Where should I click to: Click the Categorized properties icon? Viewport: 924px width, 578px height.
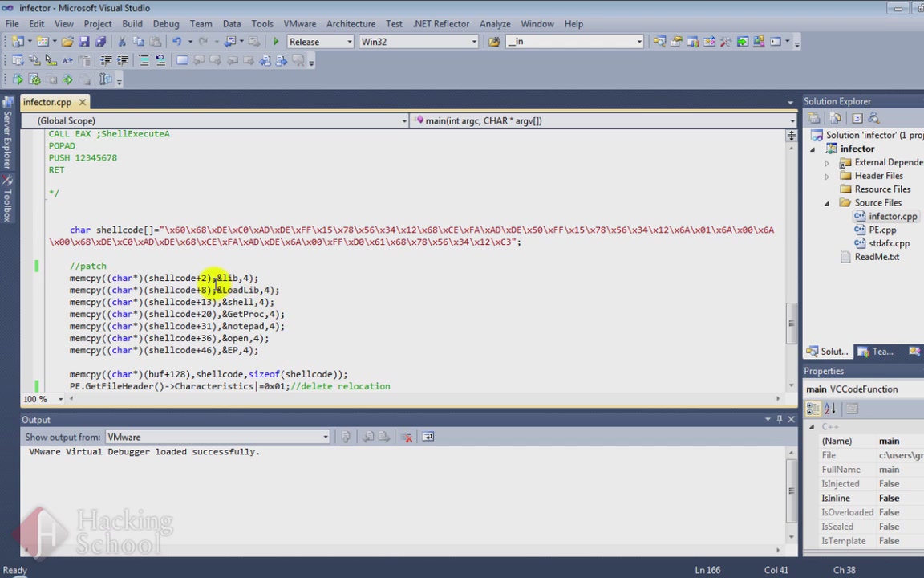click(813, 408)
